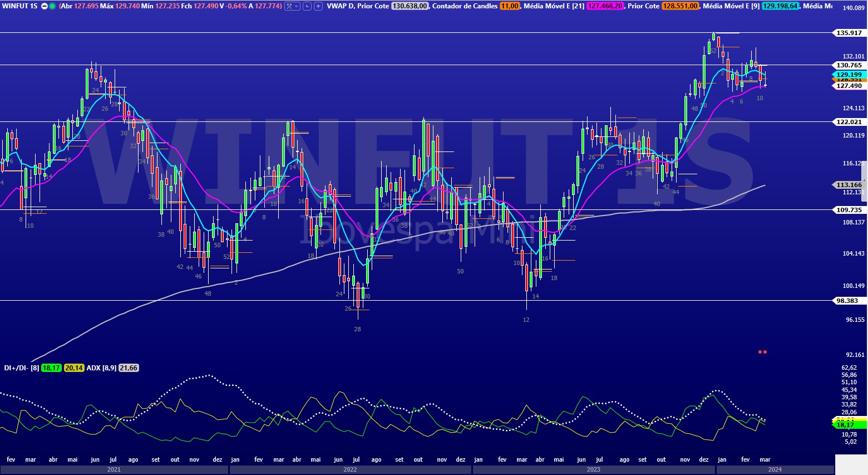Click the green status circle beside WINFUT 1S
Viewport: 868px width, 475px height.
tap(52, 6)
